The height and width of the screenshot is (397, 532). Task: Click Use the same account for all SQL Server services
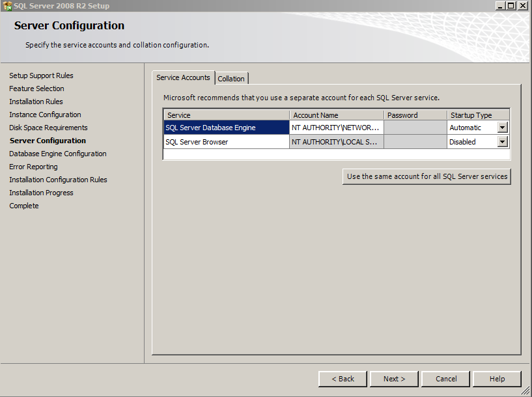click(x=427, y=176)
